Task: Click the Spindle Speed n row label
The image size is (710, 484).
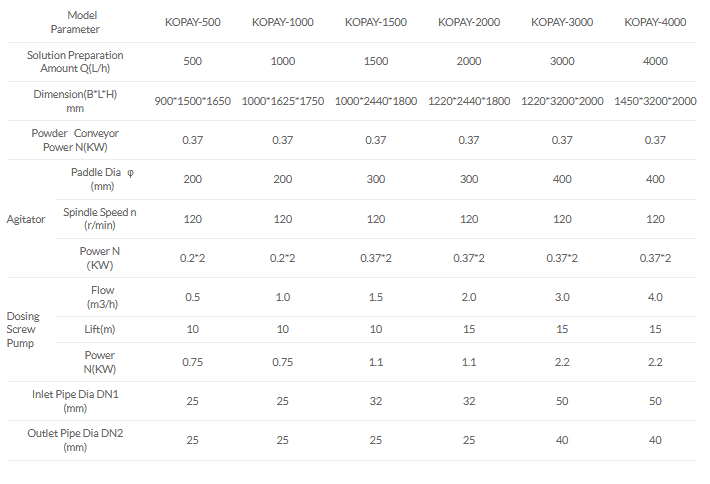Action: [99, 219]
